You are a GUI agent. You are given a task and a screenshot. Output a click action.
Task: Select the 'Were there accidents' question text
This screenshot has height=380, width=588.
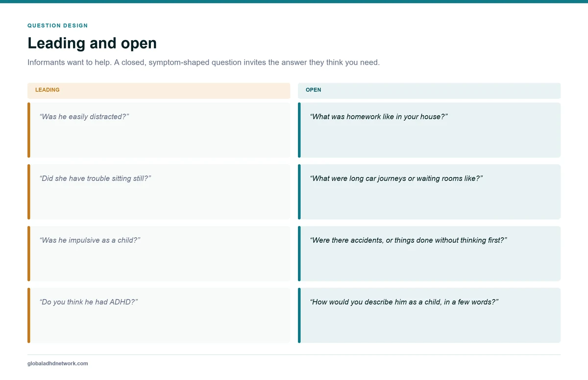pos(408,240)
